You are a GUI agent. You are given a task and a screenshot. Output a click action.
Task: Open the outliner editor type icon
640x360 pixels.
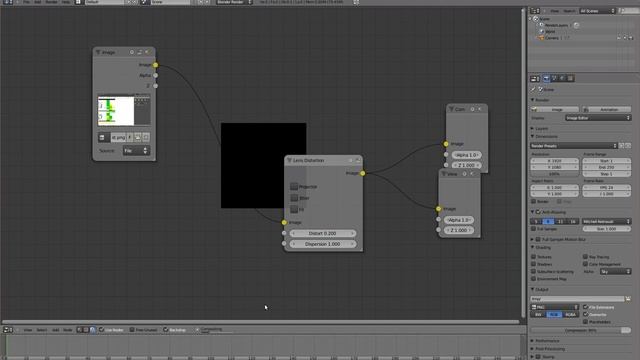(535, 11)
